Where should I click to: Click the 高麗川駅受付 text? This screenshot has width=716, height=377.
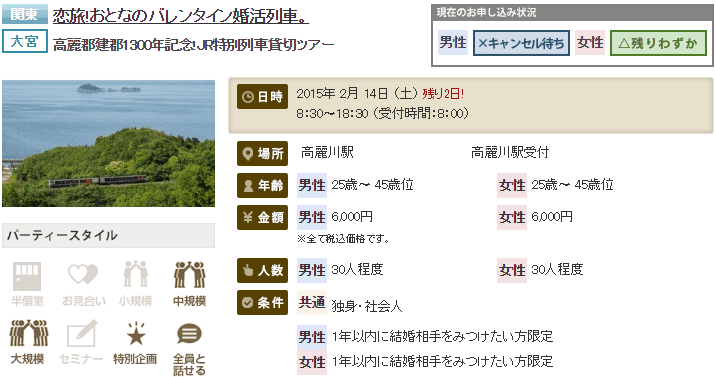pyautogui.click(x=510, y=152)
